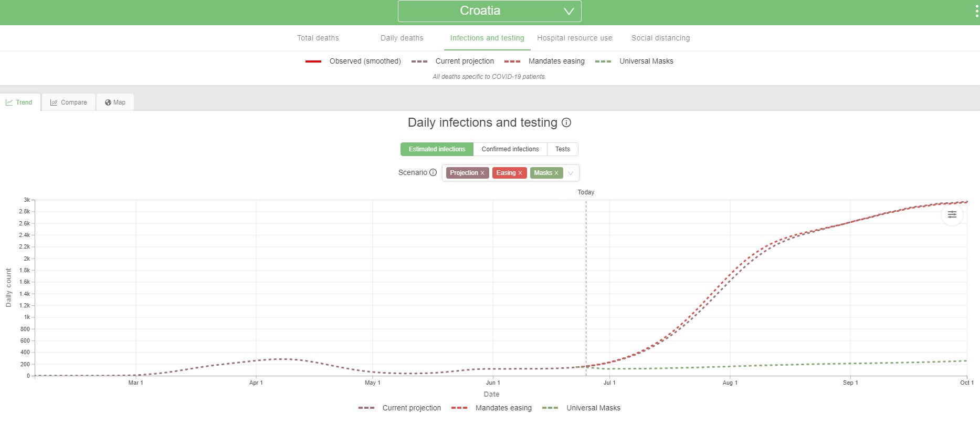Open the Social distancing section
980x423 pixels.
coord(660,38)
